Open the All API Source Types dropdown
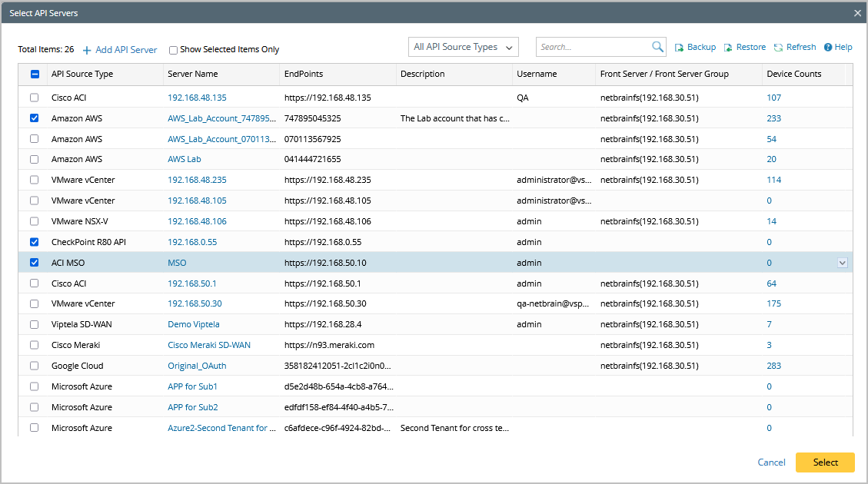 pos(464,47)
